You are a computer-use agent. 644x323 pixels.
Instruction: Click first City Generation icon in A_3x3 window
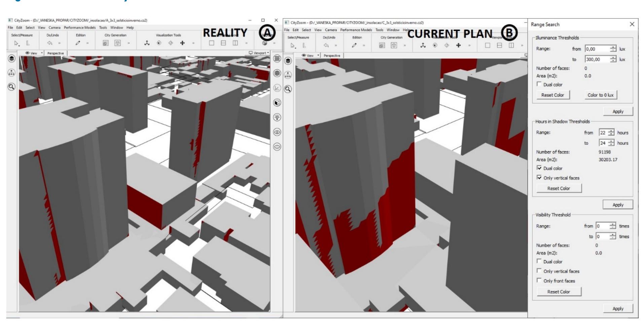[106, 43]
